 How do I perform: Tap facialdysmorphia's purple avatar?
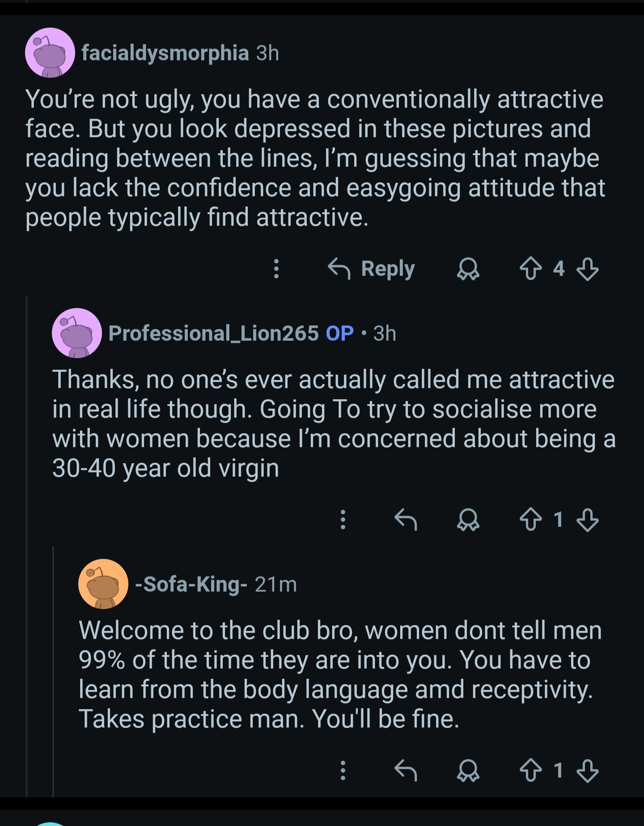point(50,53)
